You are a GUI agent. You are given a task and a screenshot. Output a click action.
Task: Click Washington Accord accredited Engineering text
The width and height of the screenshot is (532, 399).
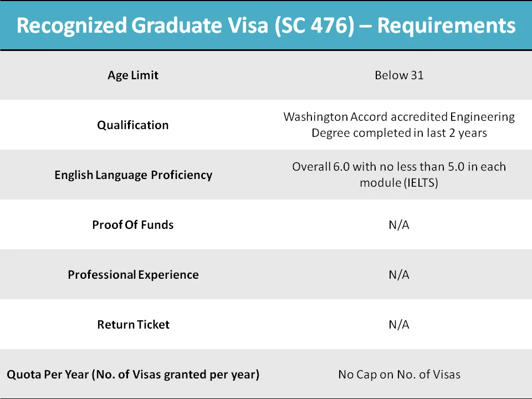[x=399, y=117]
